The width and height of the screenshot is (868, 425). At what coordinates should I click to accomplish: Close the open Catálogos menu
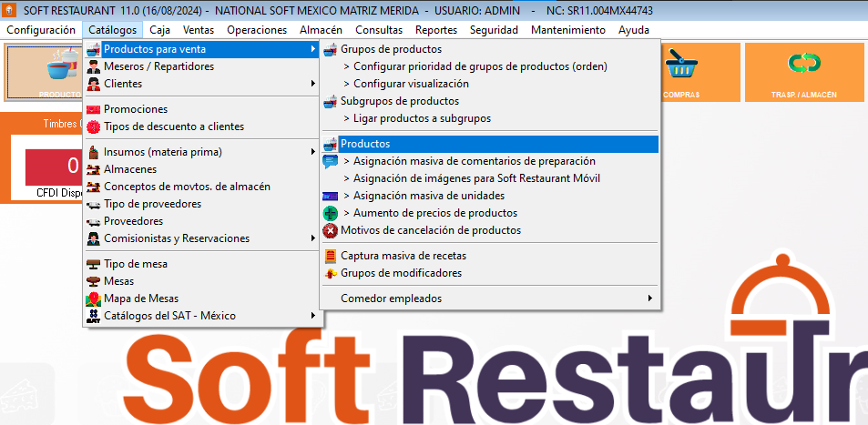coord(112,30)
